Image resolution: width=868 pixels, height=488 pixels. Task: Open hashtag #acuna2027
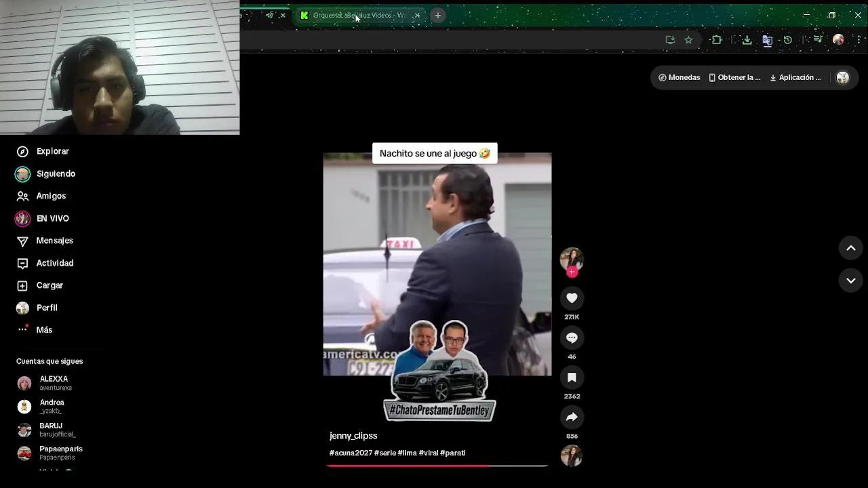351,453
